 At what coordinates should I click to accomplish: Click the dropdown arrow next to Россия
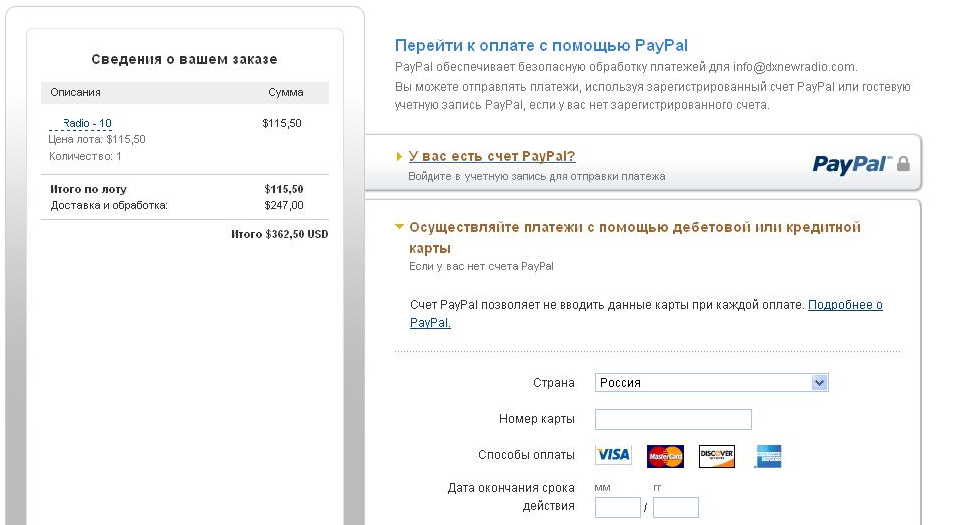tap(819, 383)
